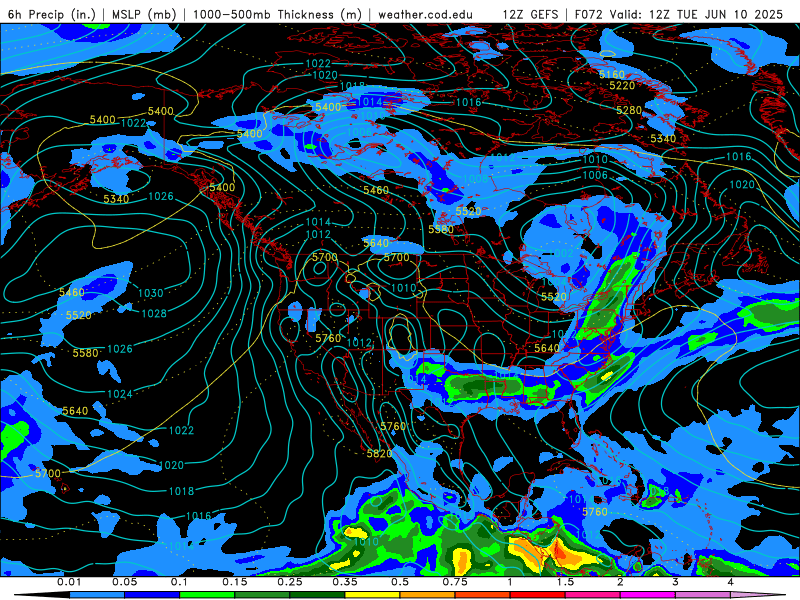The image size is (800, 600).
Task: Click the 0.15 legend value
Action: 235,582
